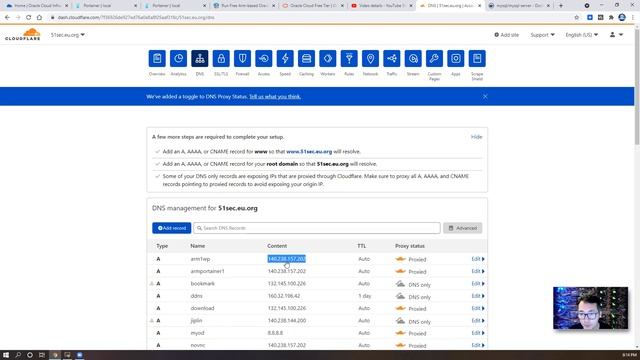Viewport: 640px width, 360px height.
Task: Open the Support dropdown menu
Action: point(542,35)
